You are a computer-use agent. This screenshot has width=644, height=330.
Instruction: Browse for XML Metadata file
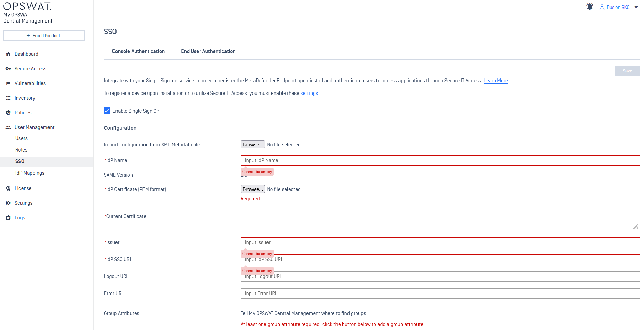pyautogui.click(x=253, y=145)
